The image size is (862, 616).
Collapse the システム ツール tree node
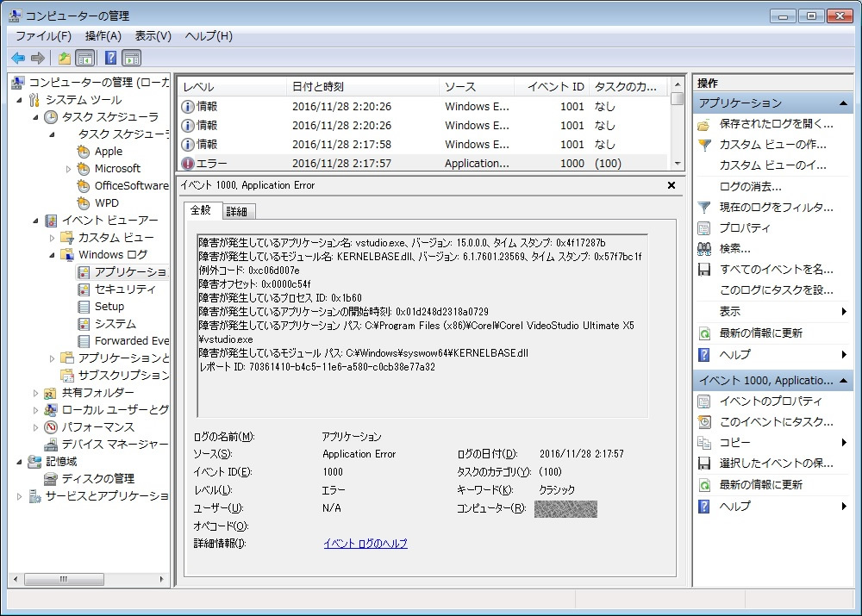[20, 100]
